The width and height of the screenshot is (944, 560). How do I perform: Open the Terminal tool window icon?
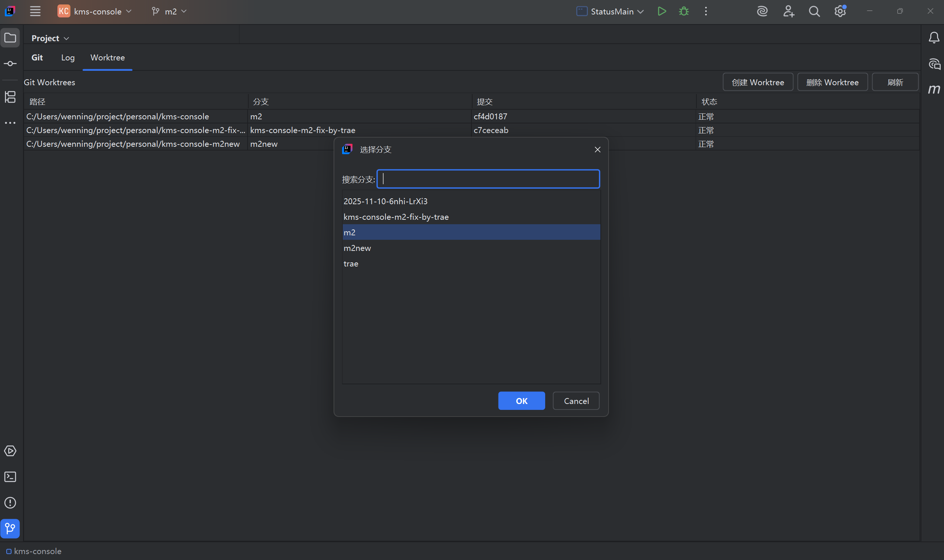pos(10,477)
